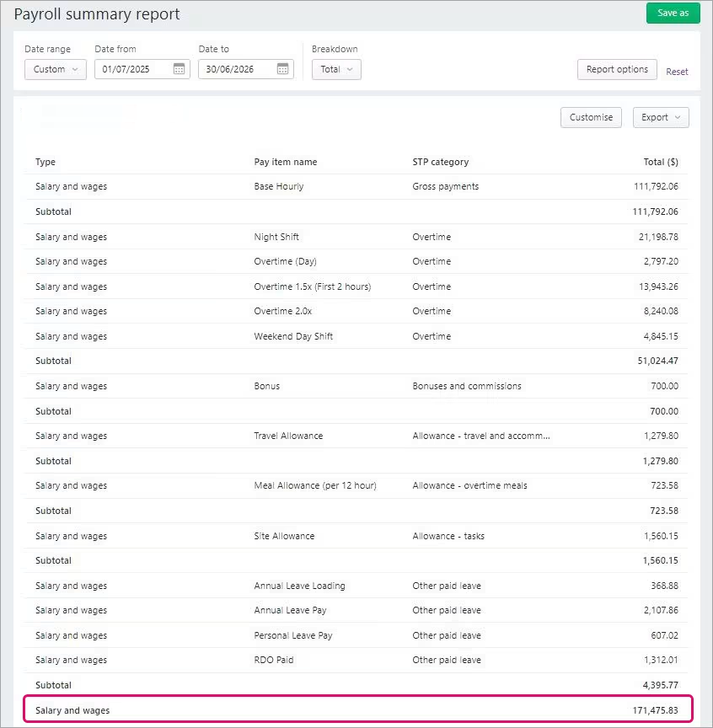Image resolution: width=713 pixels, height=728 pixels.
Task: Click the 700.00 Bonus row amount
Action: (665, 386)
